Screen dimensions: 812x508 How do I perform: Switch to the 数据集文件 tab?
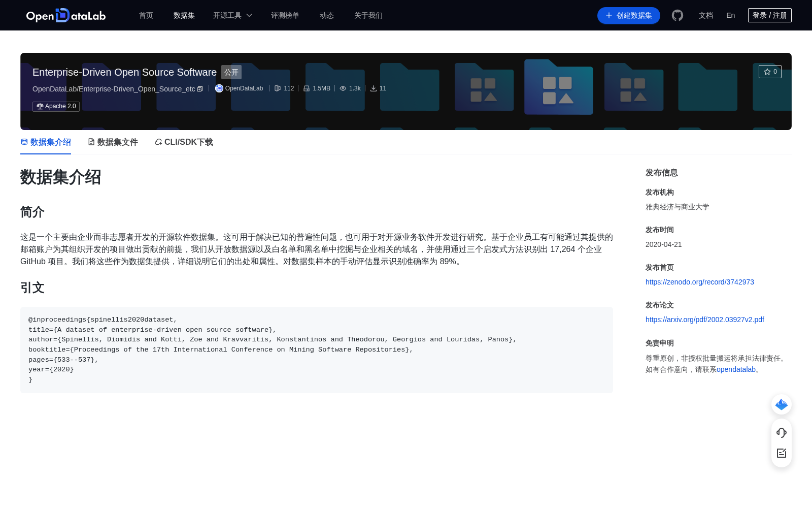(113, 142)
